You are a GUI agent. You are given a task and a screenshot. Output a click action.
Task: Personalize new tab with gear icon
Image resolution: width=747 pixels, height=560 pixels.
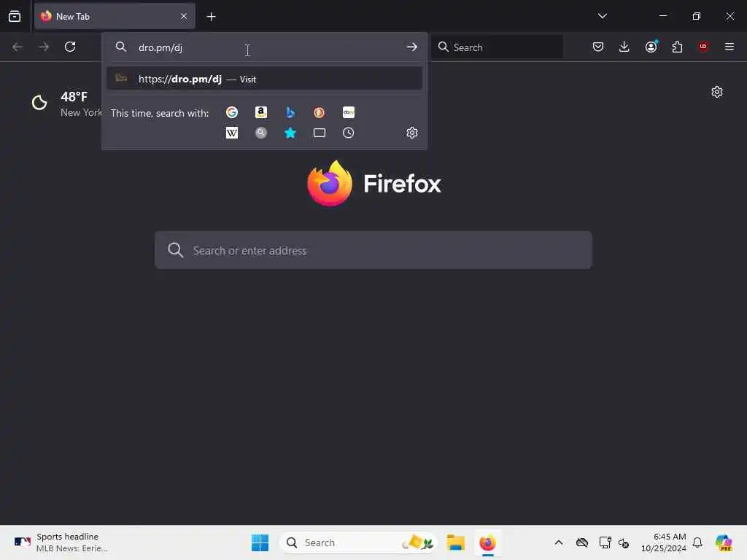tap(717, 92)
